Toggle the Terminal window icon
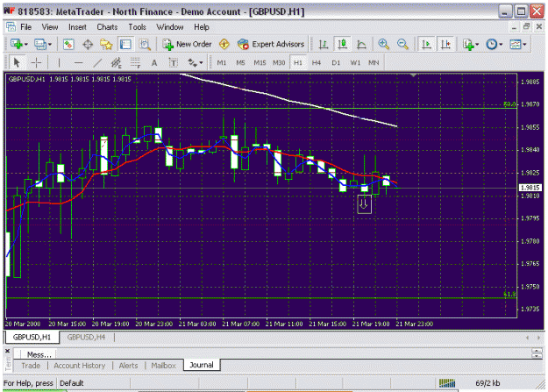548x392 pixels. pos(125,45)
